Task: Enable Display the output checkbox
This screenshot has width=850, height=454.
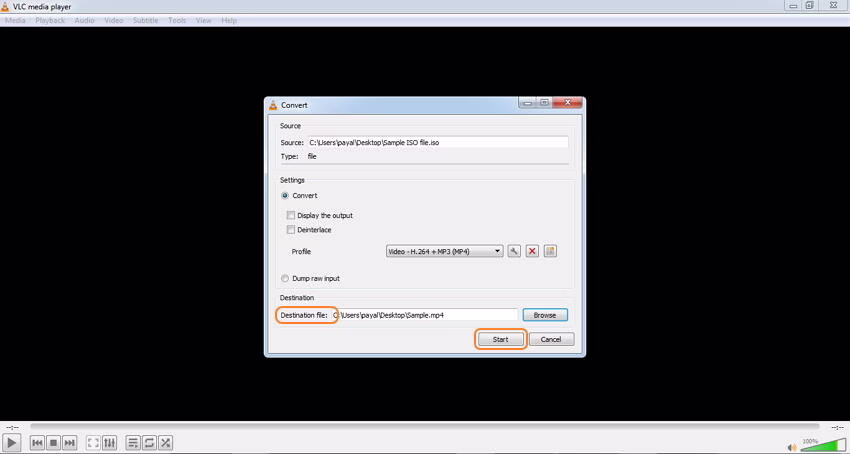Action: pyautogui.click(x=291, y=215)
